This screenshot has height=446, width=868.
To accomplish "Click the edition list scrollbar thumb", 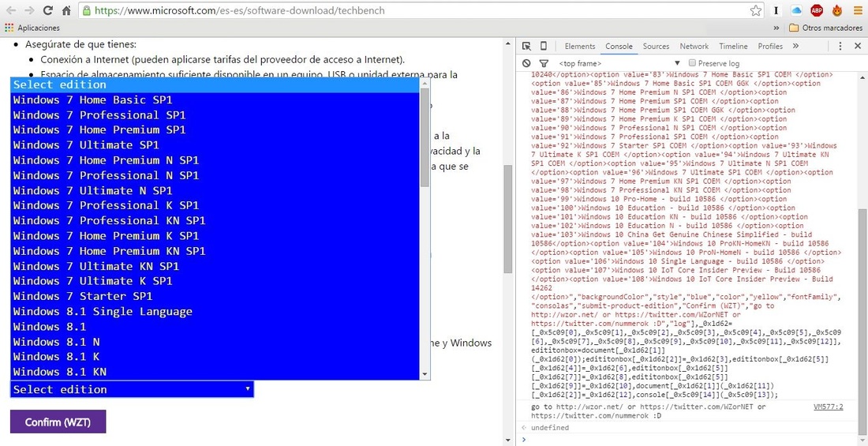I will [x=425, y=137].
